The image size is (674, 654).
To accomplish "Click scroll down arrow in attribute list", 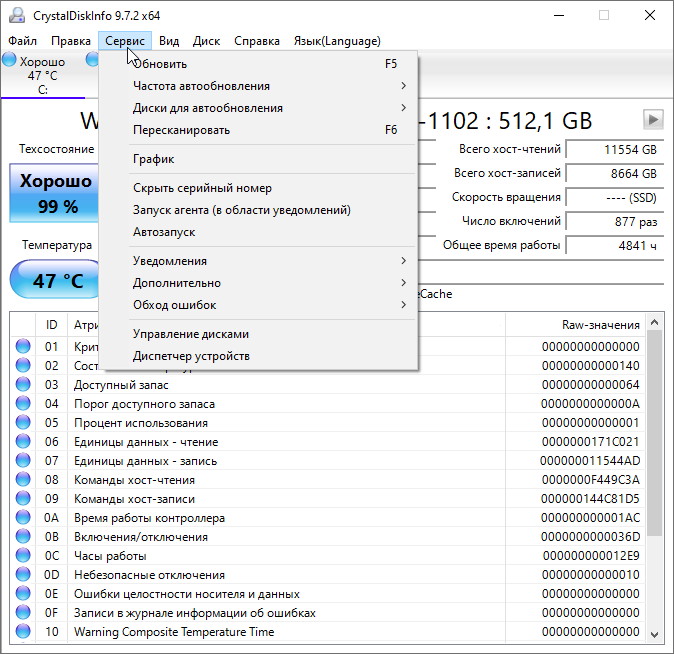I will tap(654, 635).
